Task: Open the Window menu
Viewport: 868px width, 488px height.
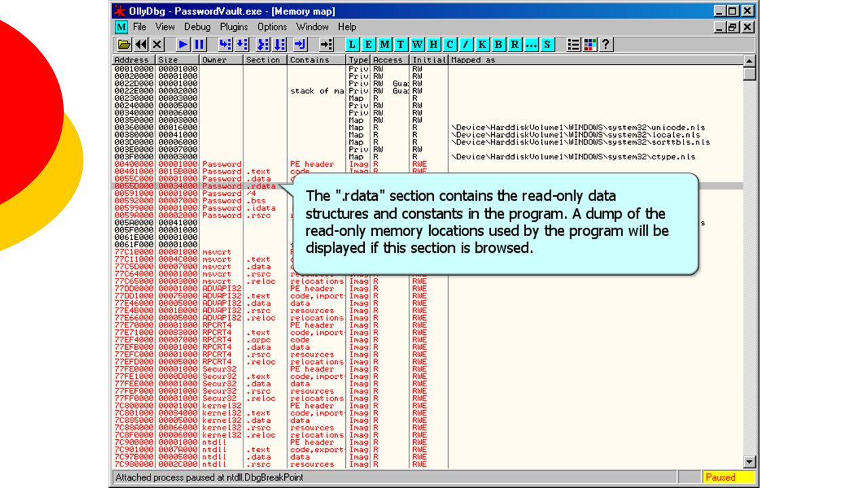Action: (x=312, y=27)
